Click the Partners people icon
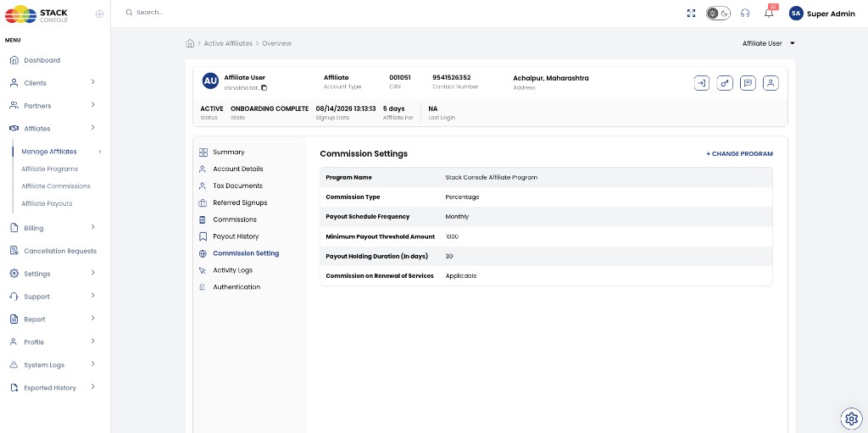 point(14,105)
